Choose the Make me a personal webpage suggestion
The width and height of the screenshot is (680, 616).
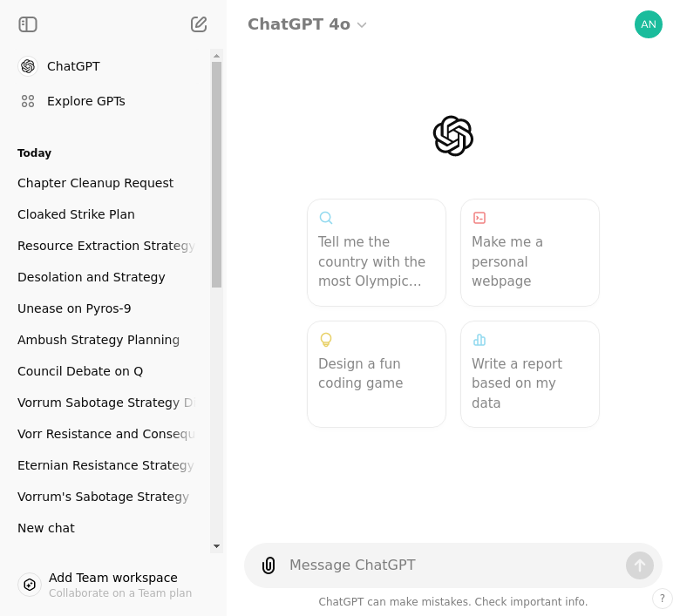point(529,253)
